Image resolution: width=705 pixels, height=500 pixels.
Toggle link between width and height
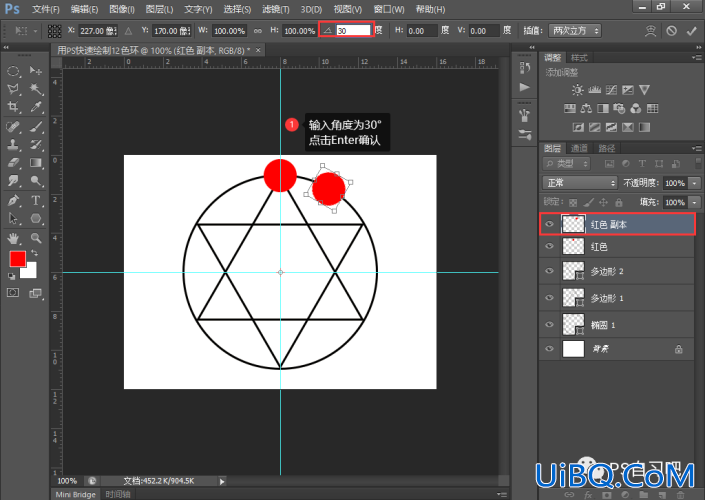[258, 31]
